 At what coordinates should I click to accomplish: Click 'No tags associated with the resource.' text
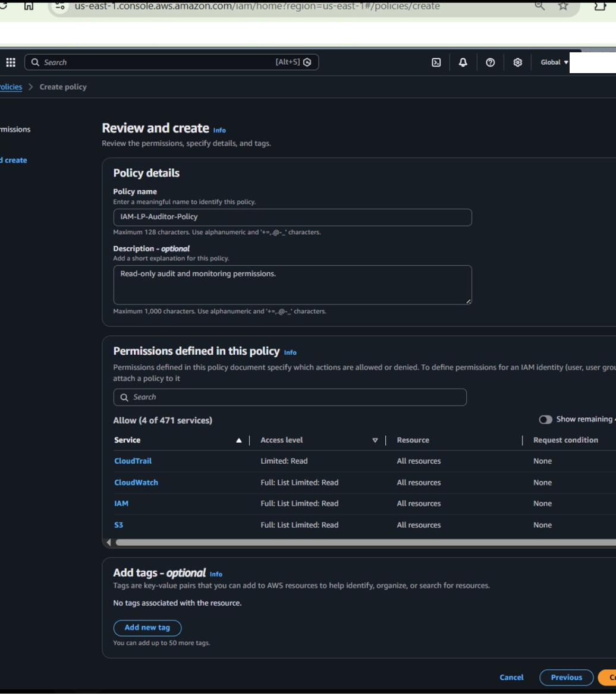[x=177, y=603]
